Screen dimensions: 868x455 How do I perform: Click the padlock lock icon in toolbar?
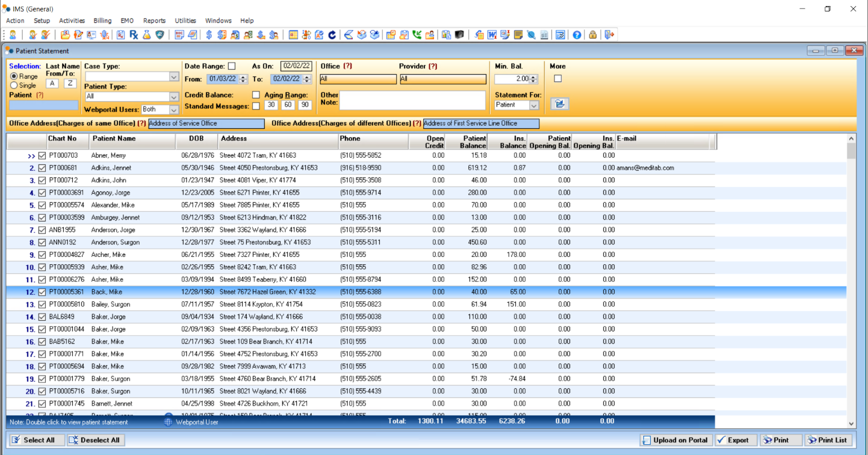(593, 35)
